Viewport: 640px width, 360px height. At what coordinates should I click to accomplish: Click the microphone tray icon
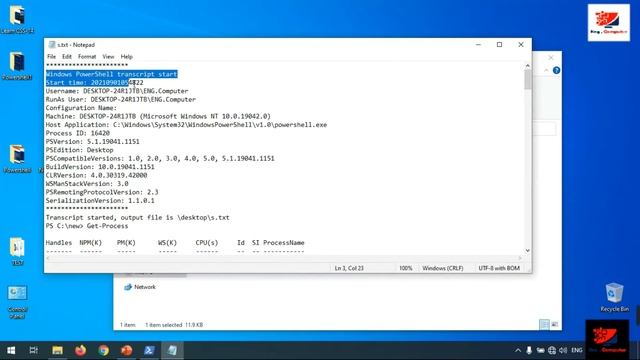(x=529, y=350)
